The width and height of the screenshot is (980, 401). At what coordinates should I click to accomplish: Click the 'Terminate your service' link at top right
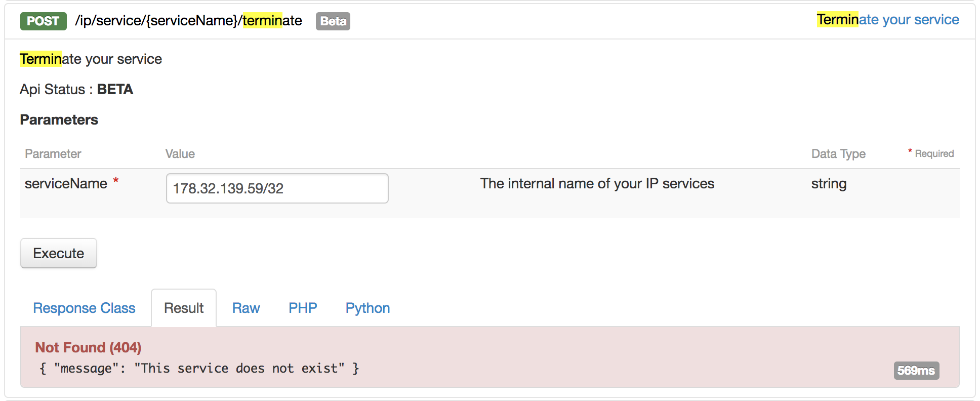coord(888,20)
